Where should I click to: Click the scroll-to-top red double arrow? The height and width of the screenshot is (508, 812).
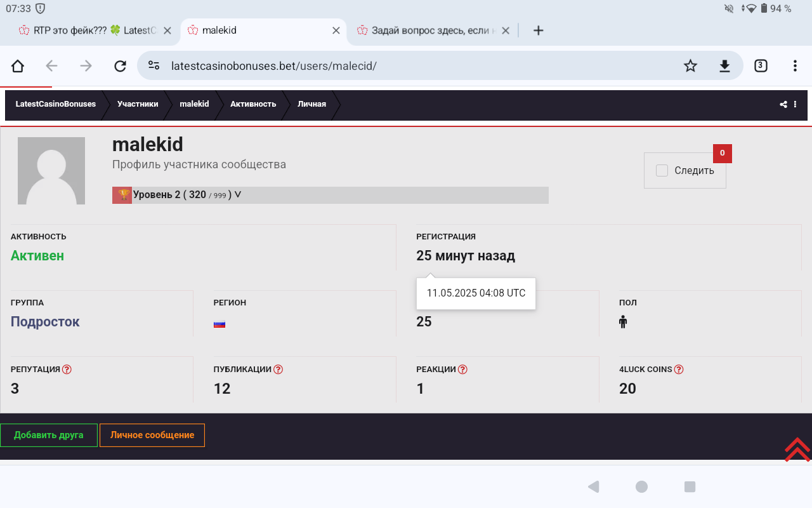coord(797,449)
